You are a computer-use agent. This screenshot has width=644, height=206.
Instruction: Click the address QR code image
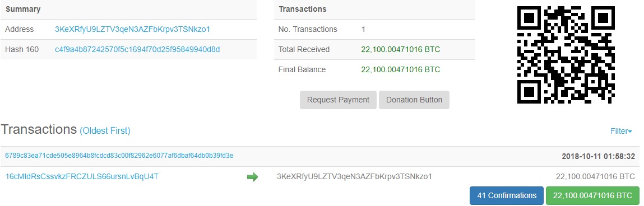tap(566, 54)
